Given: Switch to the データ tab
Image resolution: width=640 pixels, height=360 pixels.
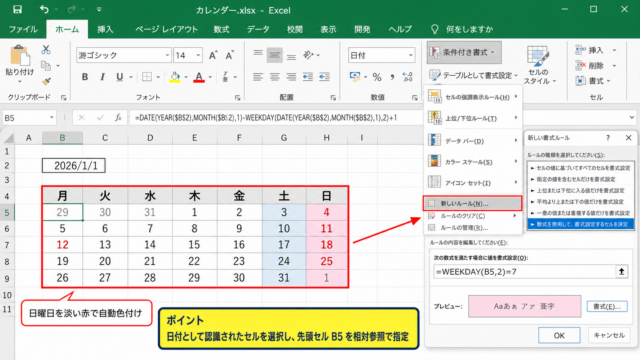Looking at the screenshot, I should pos(258,29).
